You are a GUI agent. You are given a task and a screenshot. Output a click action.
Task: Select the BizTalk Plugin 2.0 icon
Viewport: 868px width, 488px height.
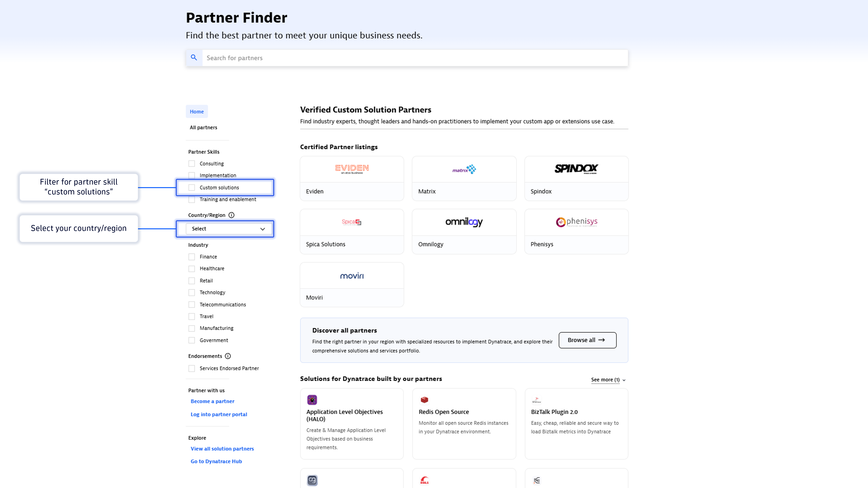pos(537,400)
